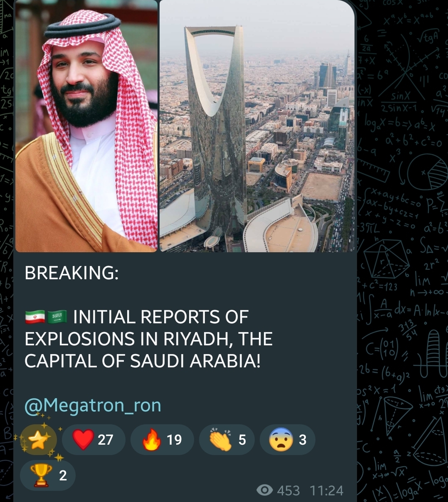Click empty bubble area beside the trophy reaction
448x502 pixels.
coord(166,475)
